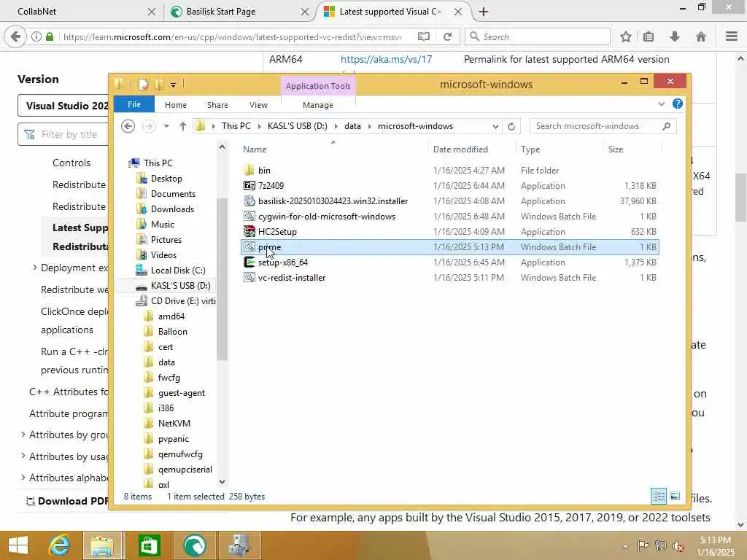Expand Deployment examples tree item
747x560 pixels.
click(34, 268)
